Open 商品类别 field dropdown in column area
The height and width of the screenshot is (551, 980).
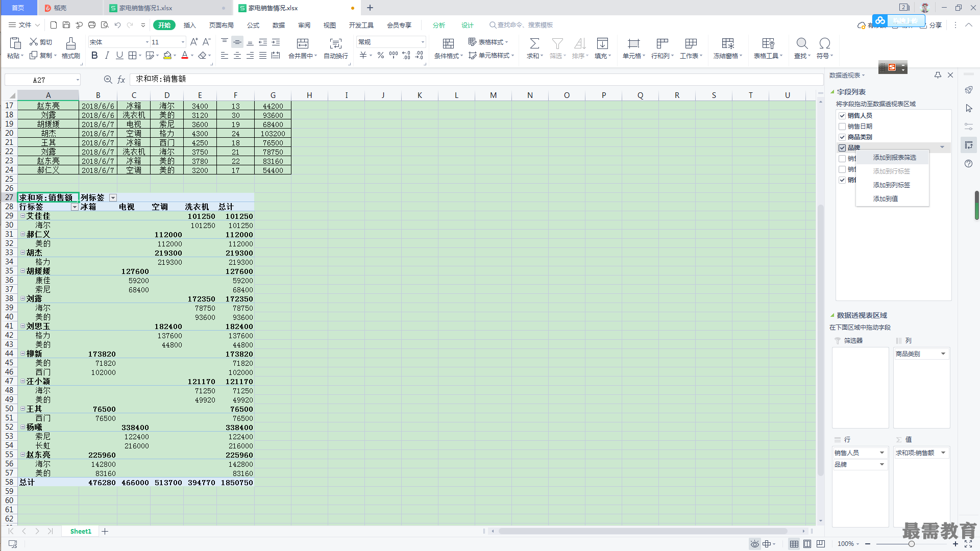click(x=943, y=354)
